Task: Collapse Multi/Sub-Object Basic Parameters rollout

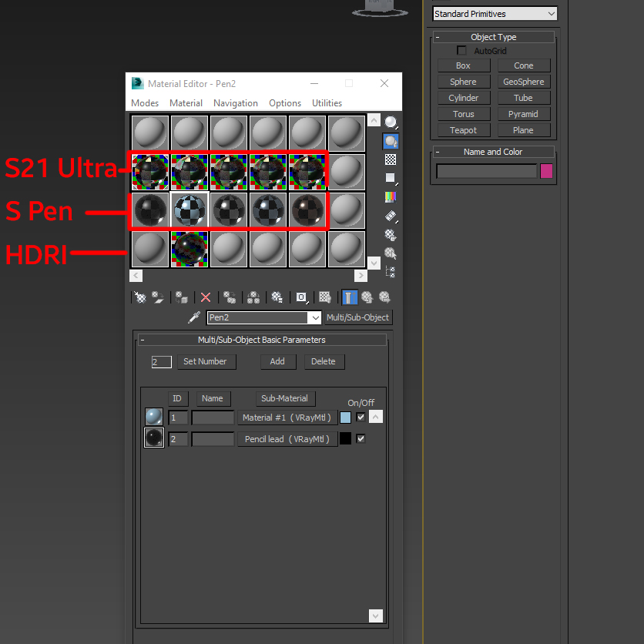Action: click(x=262, y=340)
